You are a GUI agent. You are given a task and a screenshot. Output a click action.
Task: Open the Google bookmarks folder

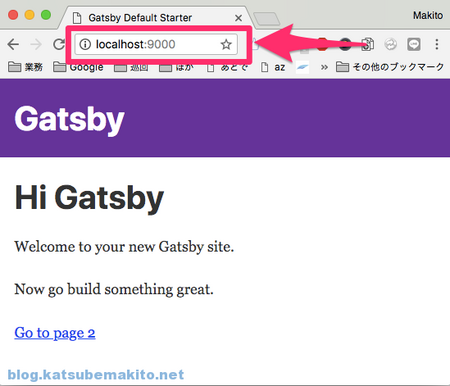(78, 67)
